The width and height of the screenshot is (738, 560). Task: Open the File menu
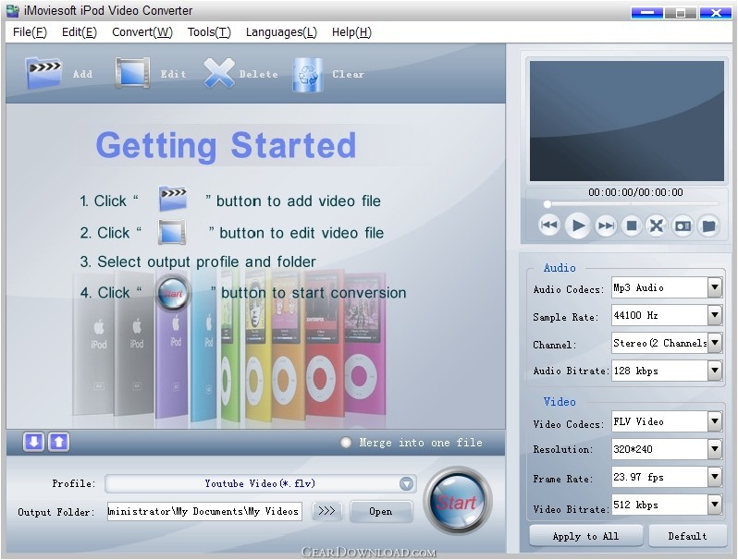[30, 32]
